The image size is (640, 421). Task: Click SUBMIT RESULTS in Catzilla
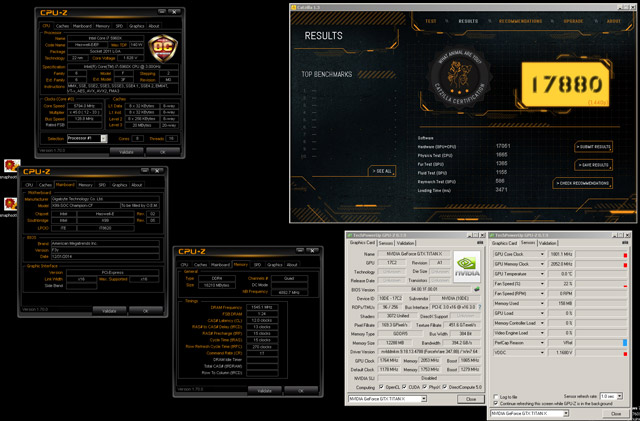pyautogui.click(x=593, y=147)
